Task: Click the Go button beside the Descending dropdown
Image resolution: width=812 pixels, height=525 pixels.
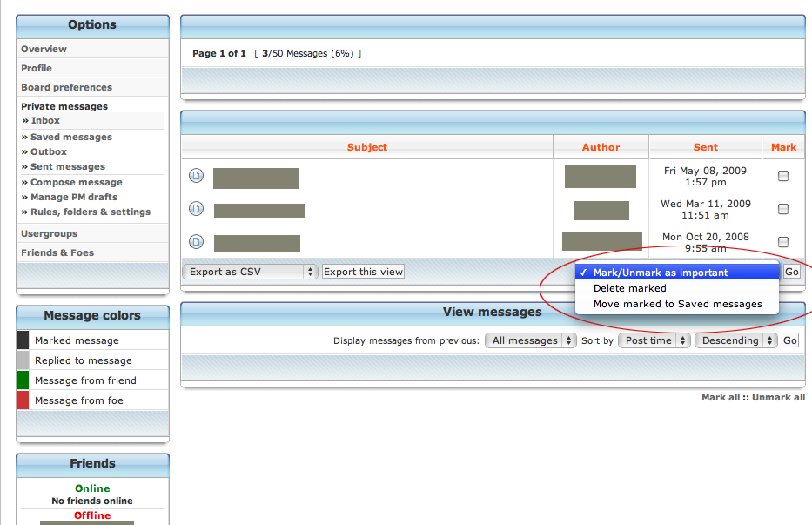Action: tap(789, 340)
